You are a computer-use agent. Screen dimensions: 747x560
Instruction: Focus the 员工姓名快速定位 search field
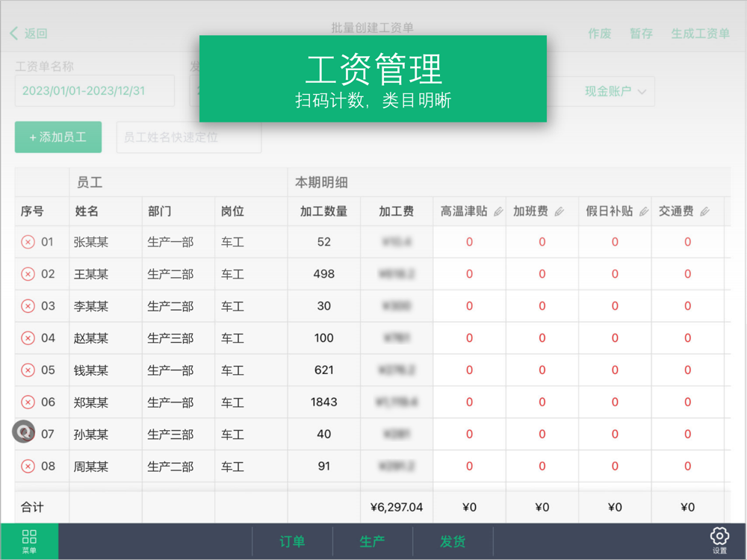[189, 137]
